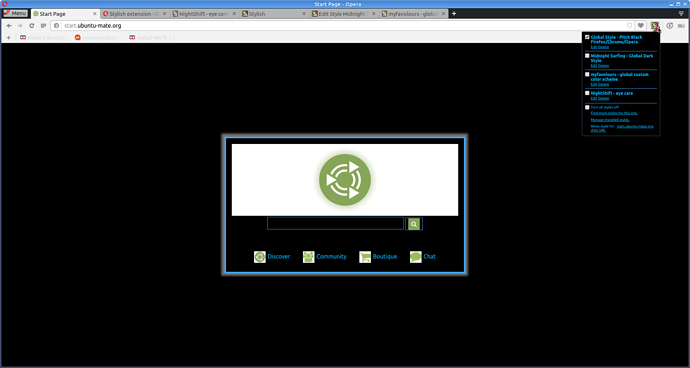Open the Discover shortcut icon

(260, 257)
